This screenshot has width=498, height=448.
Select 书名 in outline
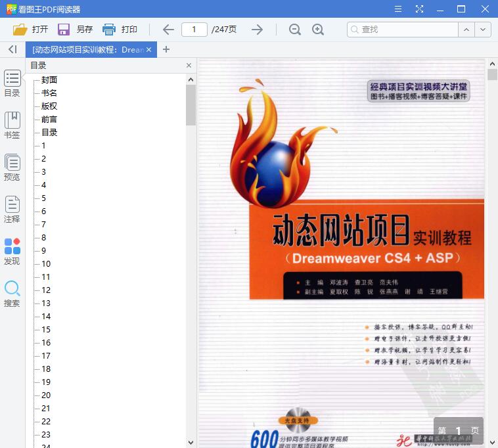point(49,93)
